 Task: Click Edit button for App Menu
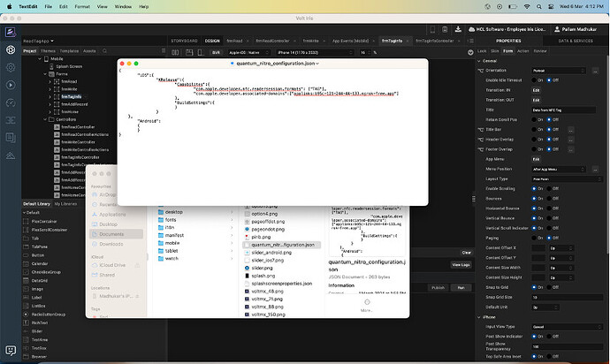coord(536,159)
